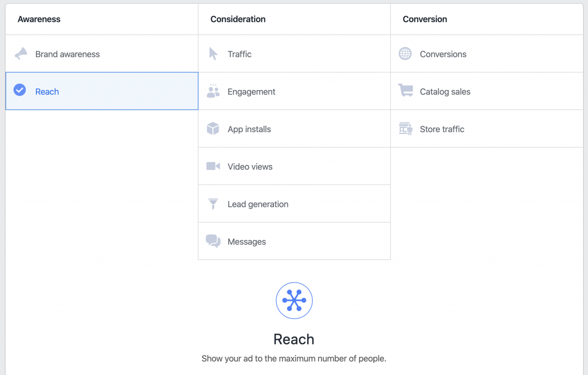Click the Traffic cursor arrow icon

pos(213,54)
